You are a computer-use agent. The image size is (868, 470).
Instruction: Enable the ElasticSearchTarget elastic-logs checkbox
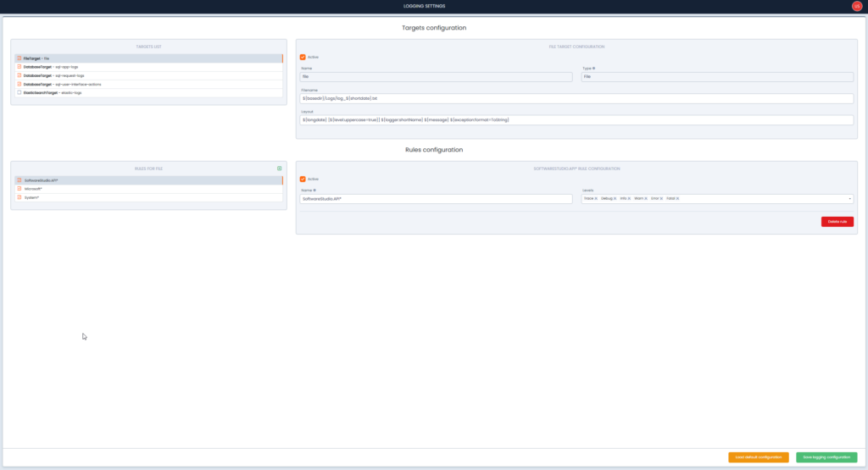19,92
